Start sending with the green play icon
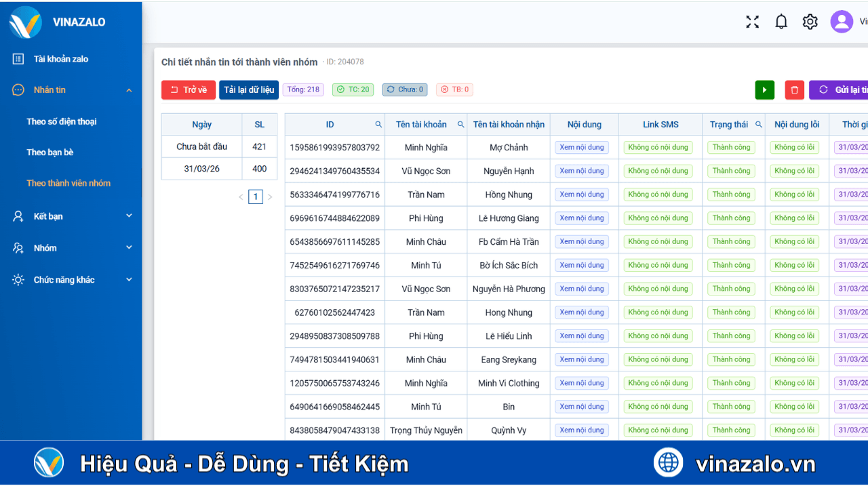The height and width of the screenshot is (488, 868). coord(764,89)
